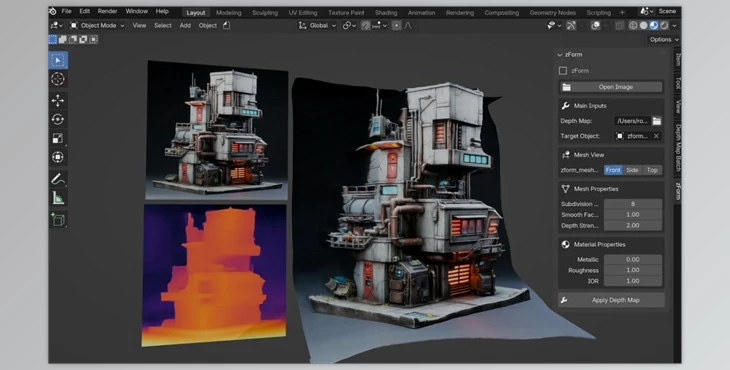Click the Set new selection mode icon
Screen dimensions: 730x370
(x=53, y=40)
